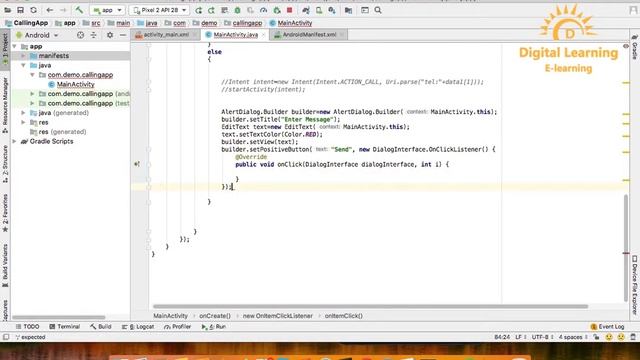Navigate forward with the right arrow icon
Image resolution: width=640 pixels, height=360 pixels.
click(63, 10)
